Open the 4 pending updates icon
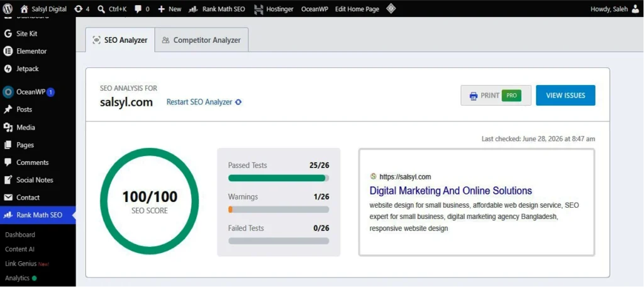644x287 pixels. (78, 9)
